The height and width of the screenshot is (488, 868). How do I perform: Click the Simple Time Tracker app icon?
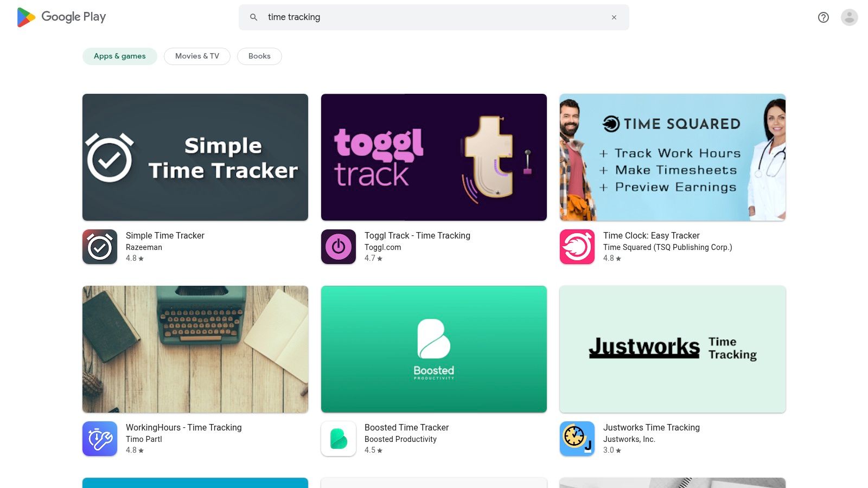coord(100,247)
